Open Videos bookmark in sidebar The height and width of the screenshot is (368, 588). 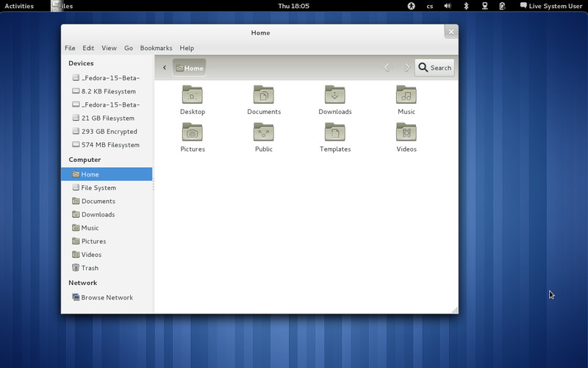[107, 255]
